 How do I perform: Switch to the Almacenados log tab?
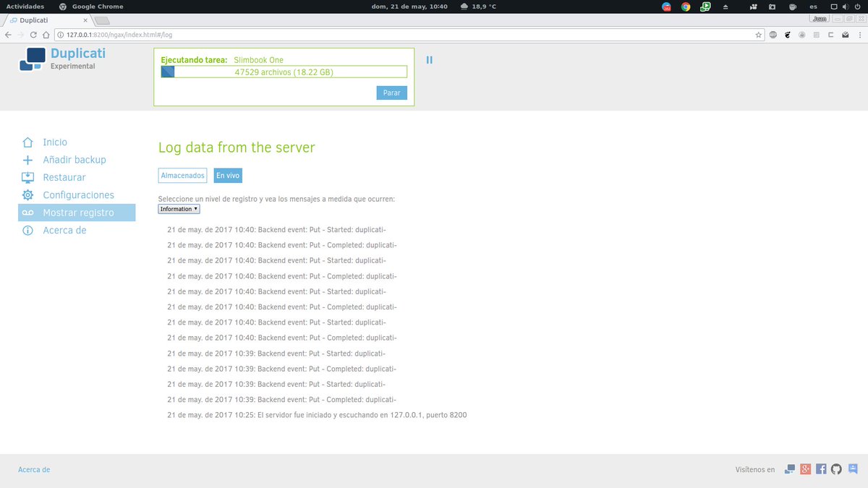pyautogui.click(x=182, y=176)
